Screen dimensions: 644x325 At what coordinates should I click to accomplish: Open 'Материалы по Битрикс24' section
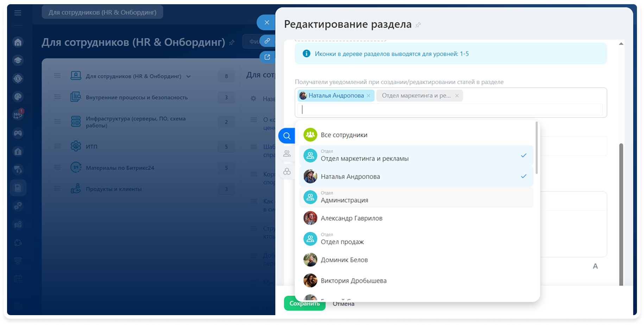tap(120, 168)
